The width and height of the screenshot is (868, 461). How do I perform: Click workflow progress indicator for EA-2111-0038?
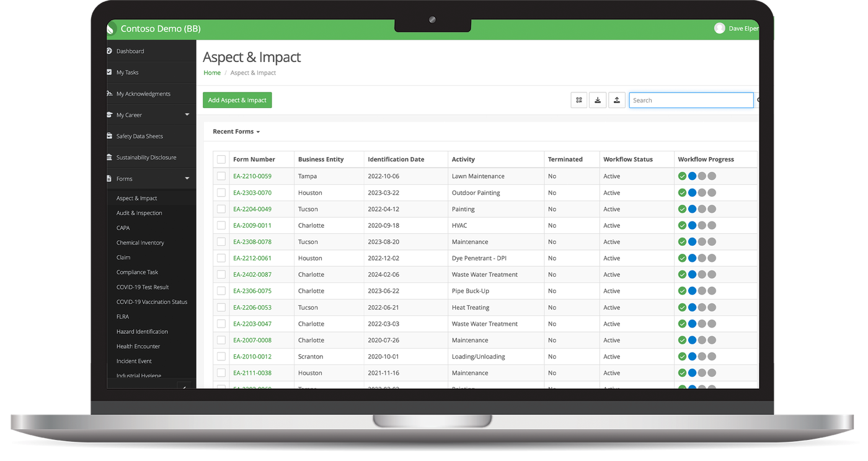click(x=697, y=373)
